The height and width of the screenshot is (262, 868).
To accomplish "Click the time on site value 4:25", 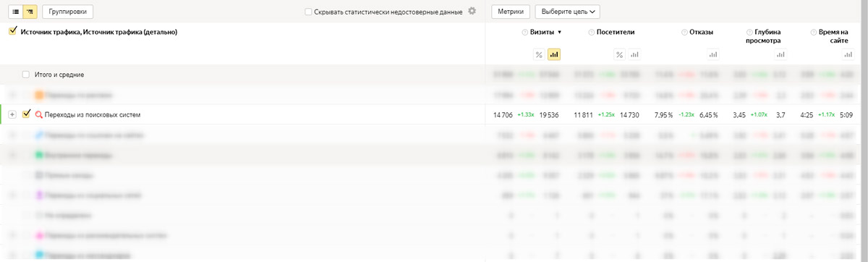I will tap(807, 114).
